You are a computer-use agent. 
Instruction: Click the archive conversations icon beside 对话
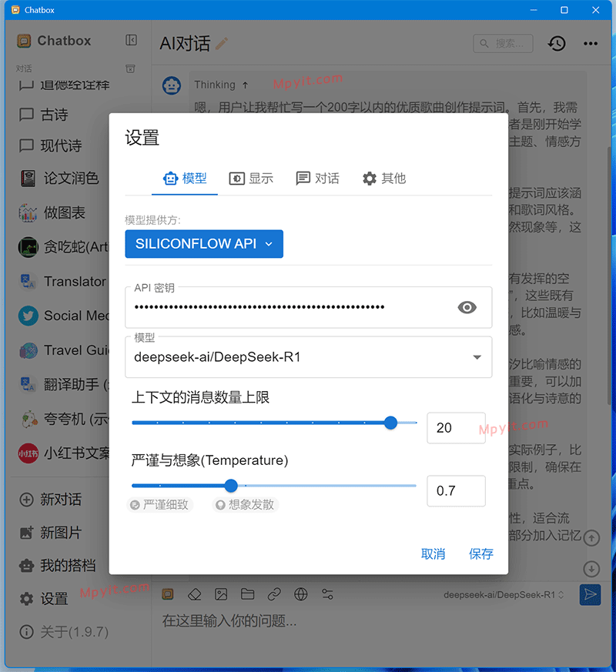(130, 69)
